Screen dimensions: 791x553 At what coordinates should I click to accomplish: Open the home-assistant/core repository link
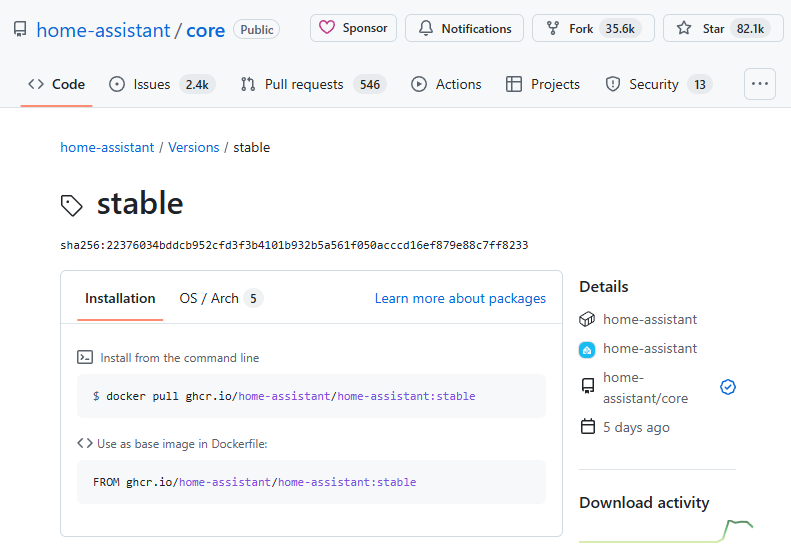[x=645, y=388]
